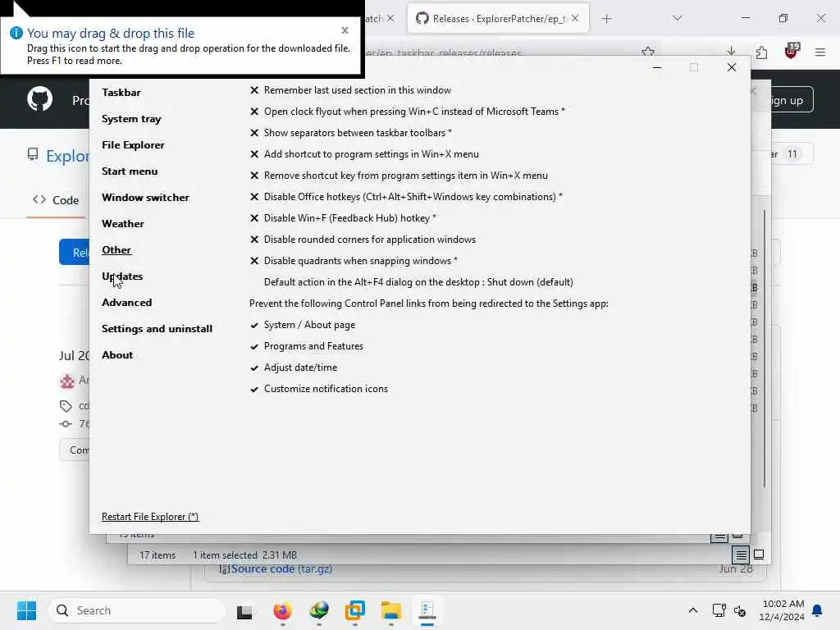Minimize the ExplorerPatcher properties window
The height and width of the screenshot is (630, 840).
[657, 67]
